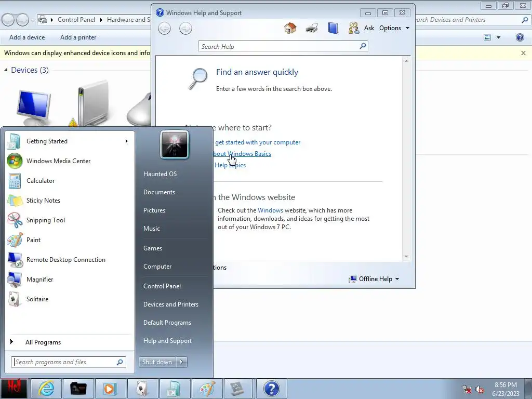Open Music from Start menu

click(151, 229)
